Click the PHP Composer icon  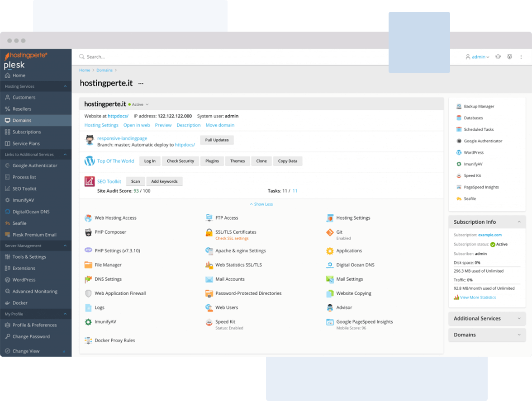tap(88, 232)
